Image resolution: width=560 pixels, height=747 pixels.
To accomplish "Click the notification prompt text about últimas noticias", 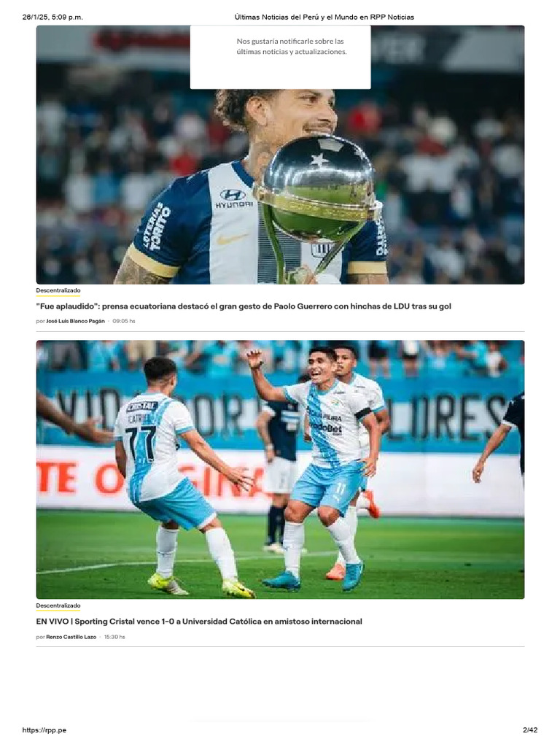I will (292, 47).
